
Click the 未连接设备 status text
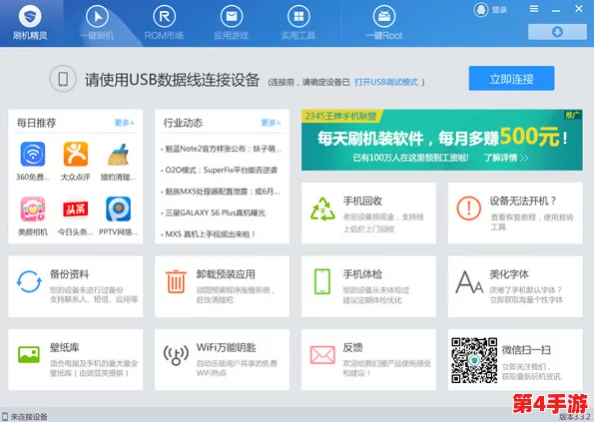29,417
